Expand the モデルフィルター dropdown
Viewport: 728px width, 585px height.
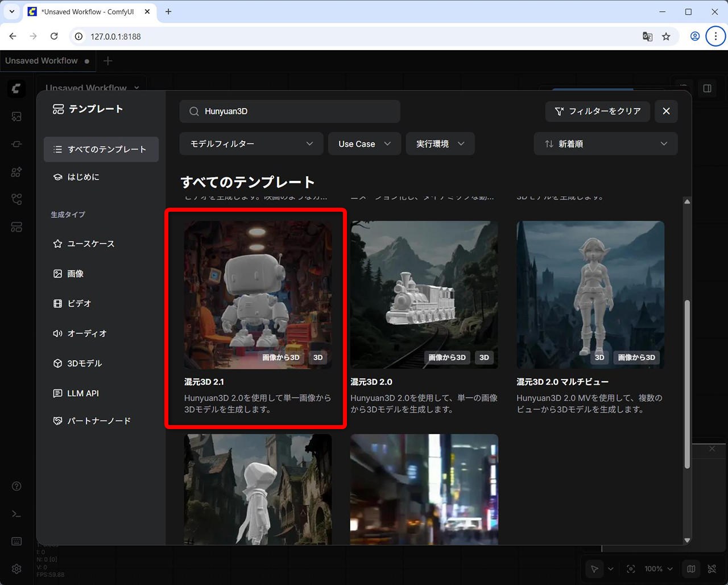coord(251,144)
